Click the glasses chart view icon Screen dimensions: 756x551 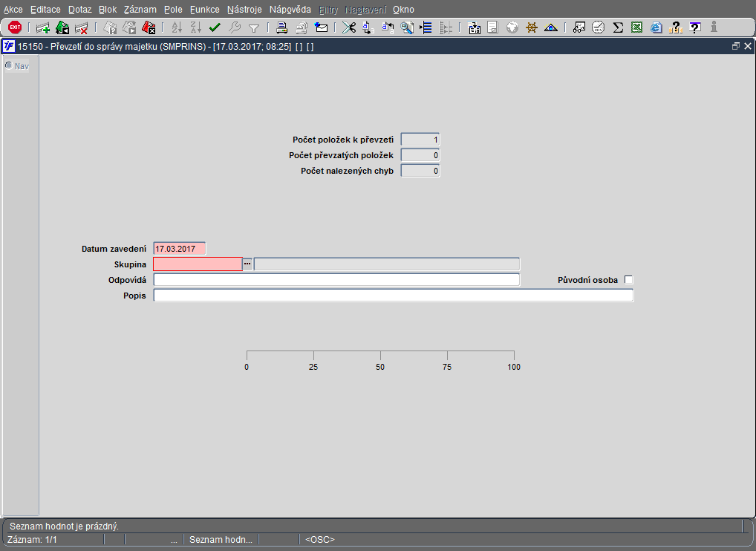[x=579, y=27]
